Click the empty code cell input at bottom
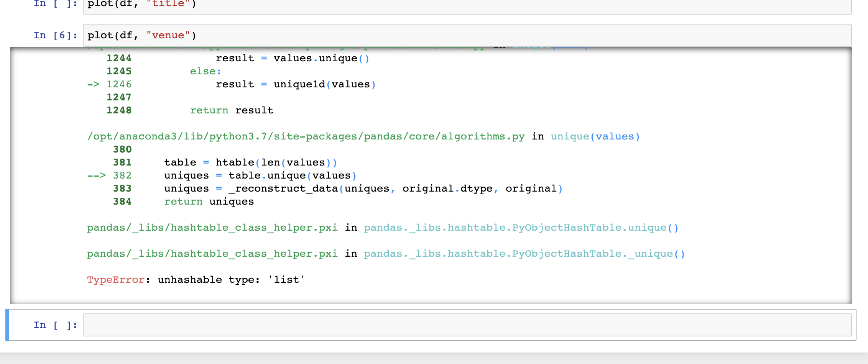The image size is (868, 364). click(x=467, y=325)
